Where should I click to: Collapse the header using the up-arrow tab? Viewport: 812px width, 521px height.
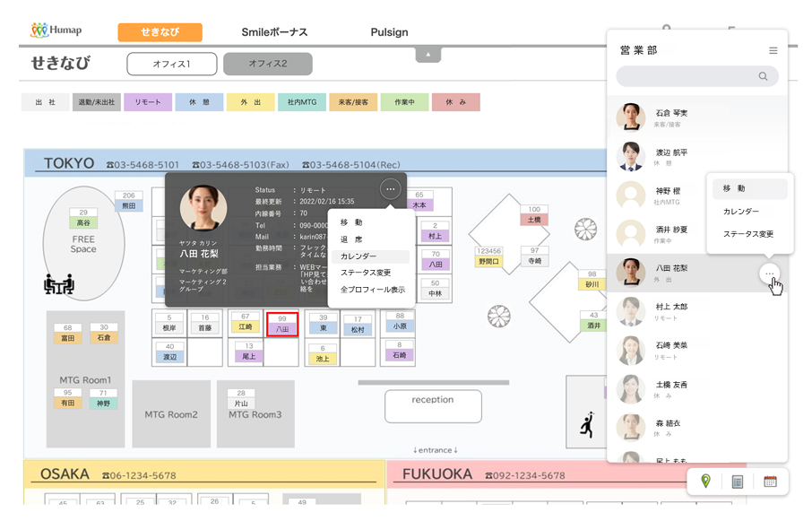coord(428,56)
